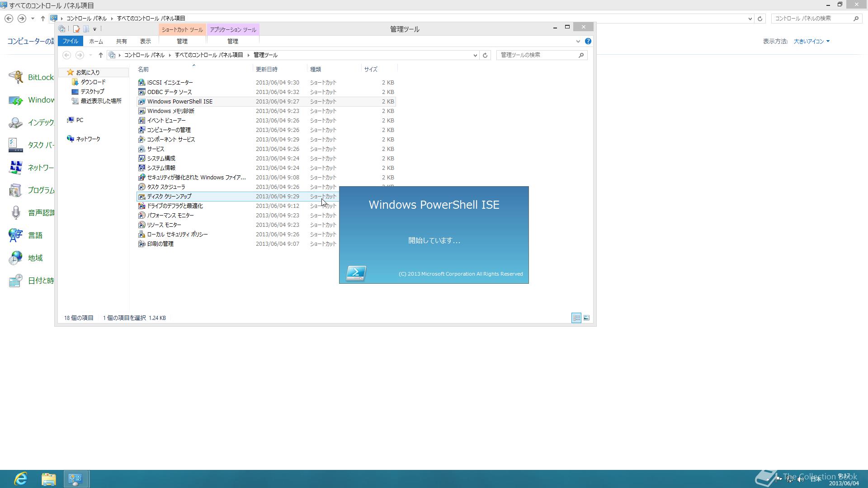
Task: Select the リソース モニター icon
Action: 142,225
